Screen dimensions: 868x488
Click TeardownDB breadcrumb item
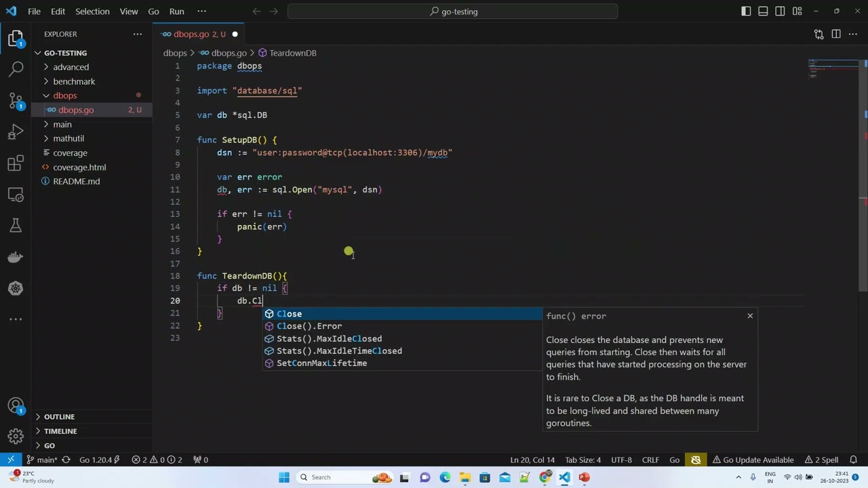point(287,53)
